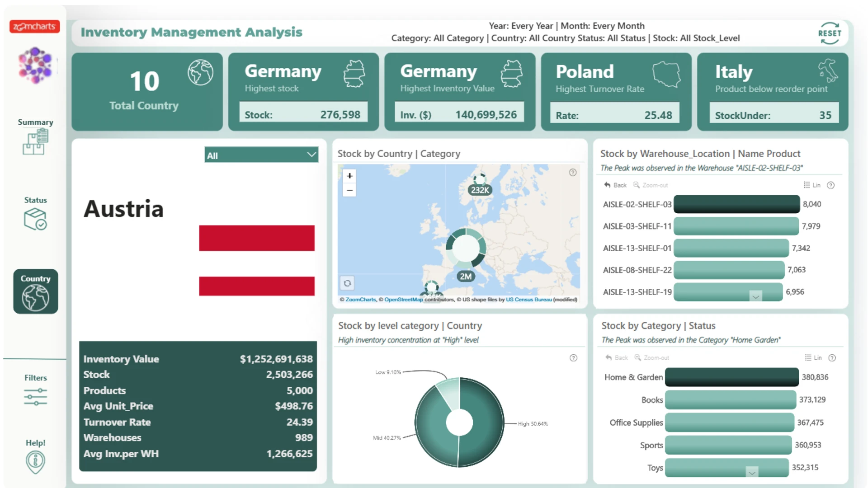Viewport: 868px width, 488px height.
Task: Open donut chart help question icon
Action: [x=573, y=358]
